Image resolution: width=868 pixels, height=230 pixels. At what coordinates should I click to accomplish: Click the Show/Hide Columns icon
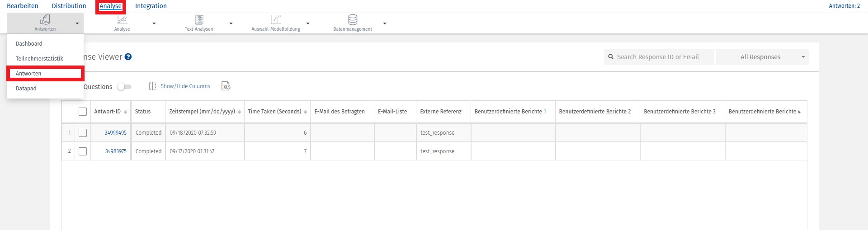pos(152,86)
